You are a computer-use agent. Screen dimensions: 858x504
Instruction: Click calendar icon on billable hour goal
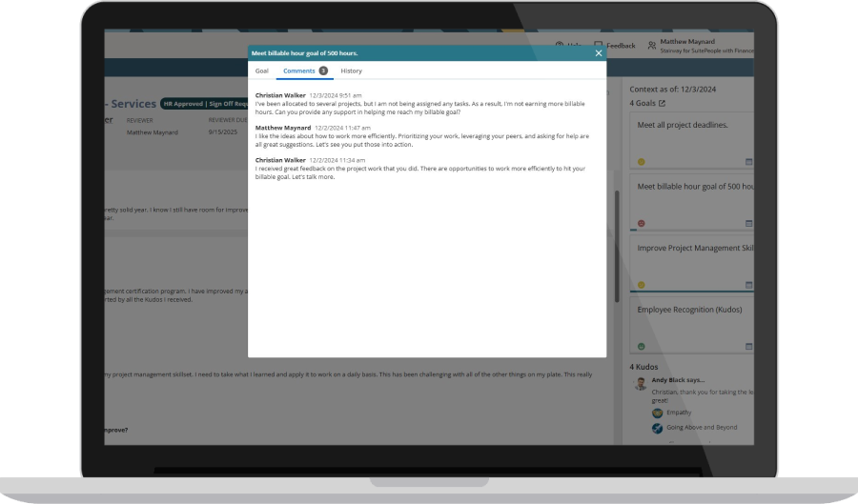[748, 223]
